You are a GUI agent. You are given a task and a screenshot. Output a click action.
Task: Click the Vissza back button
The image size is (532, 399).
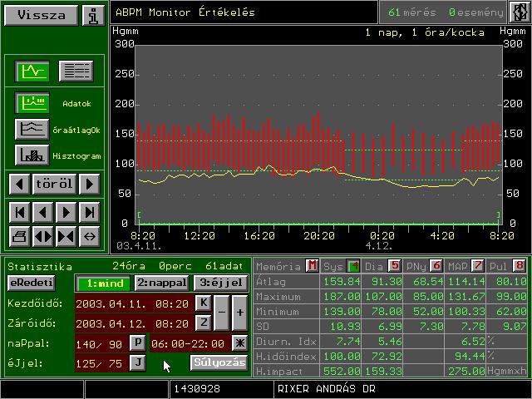tap(41, 15)
